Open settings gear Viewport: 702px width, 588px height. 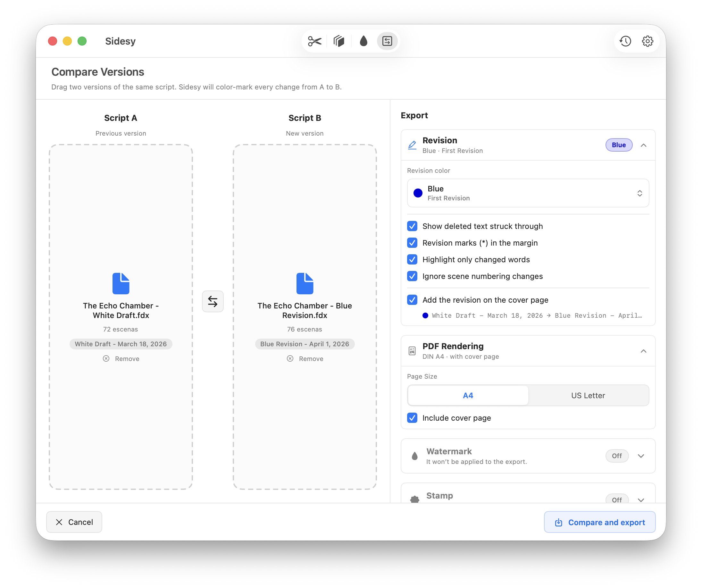(x=648, y=41)
